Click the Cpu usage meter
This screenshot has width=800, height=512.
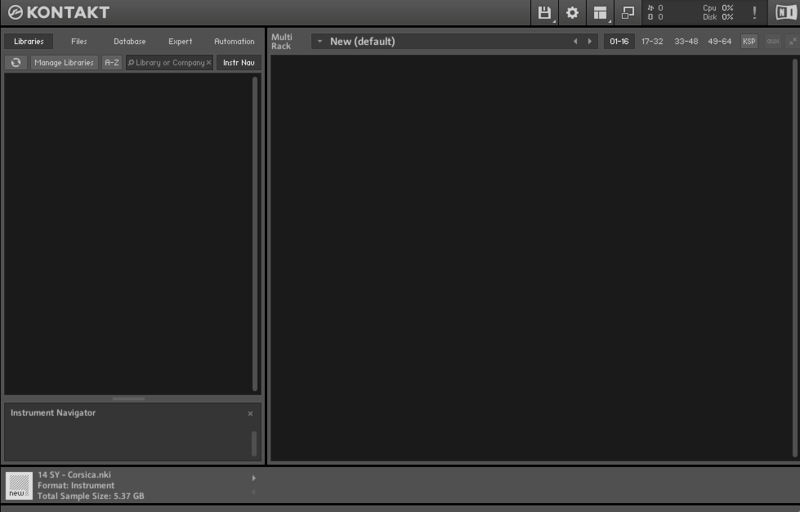coord(718,8)
